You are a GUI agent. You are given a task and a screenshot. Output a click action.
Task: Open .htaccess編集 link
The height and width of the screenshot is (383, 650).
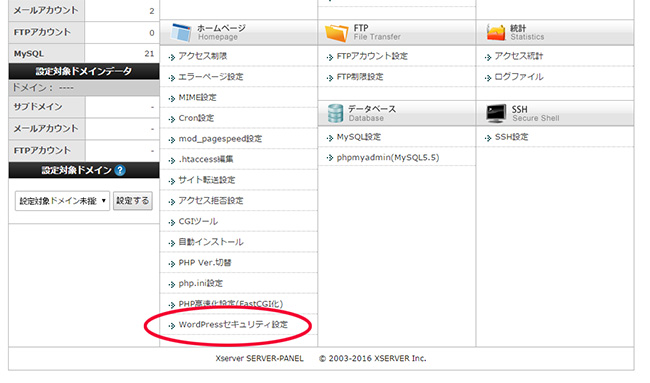pos(206,159)
